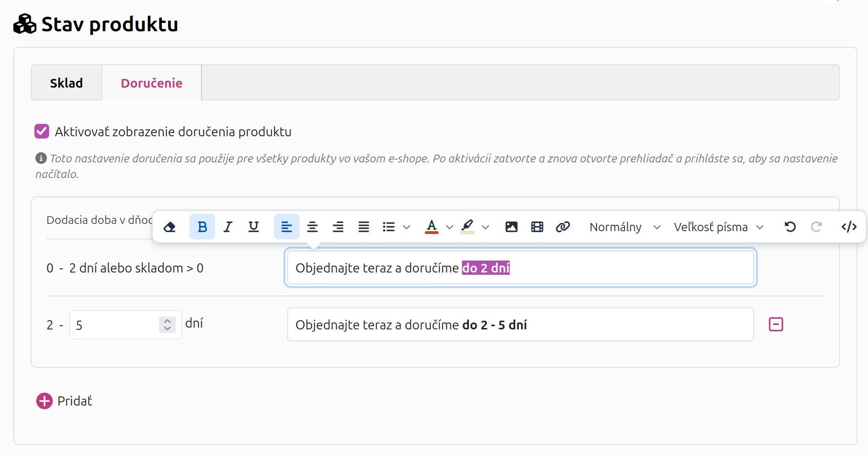Click the 'Dodacia doba v dňoch' column heading
This screenshot has height=456, width=868.
tap(99, 220)
